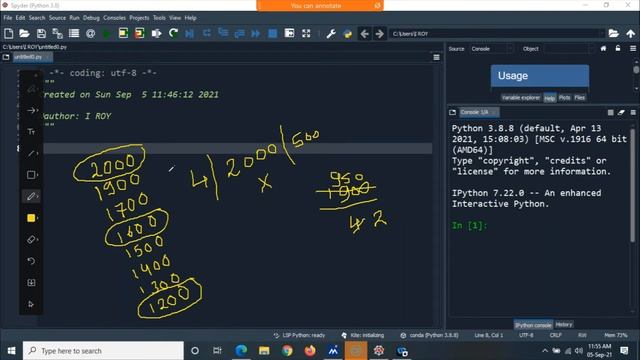This screenshot has height=360, width=640.
Task: Open Search menu
Action: coord(37,18)
